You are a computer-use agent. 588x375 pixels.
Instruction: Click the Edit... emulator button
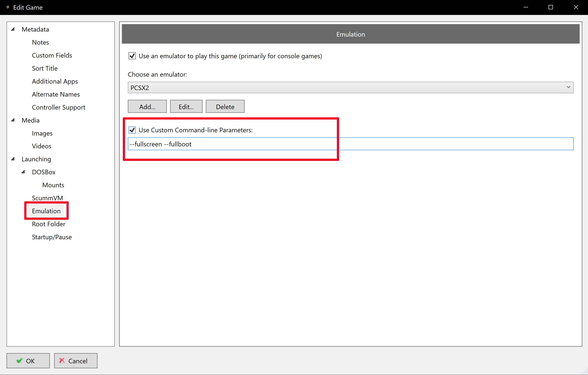point(186,106)
